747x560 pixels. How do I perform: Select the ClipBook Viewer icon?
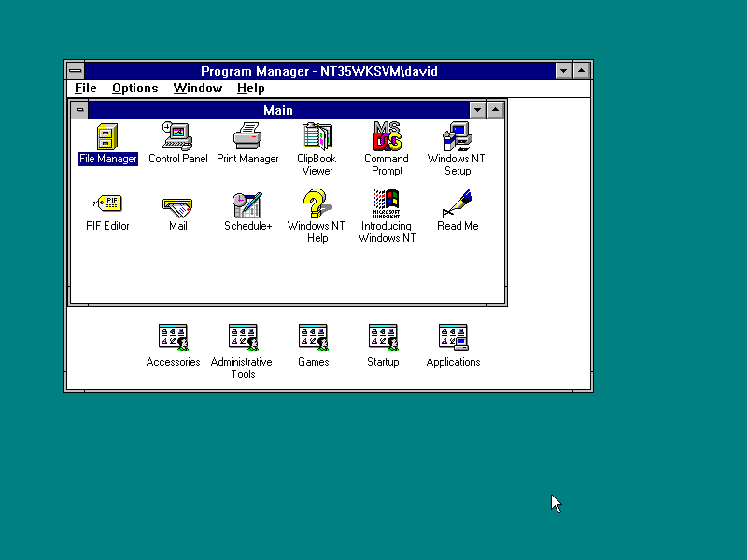(x=317, y=136)
